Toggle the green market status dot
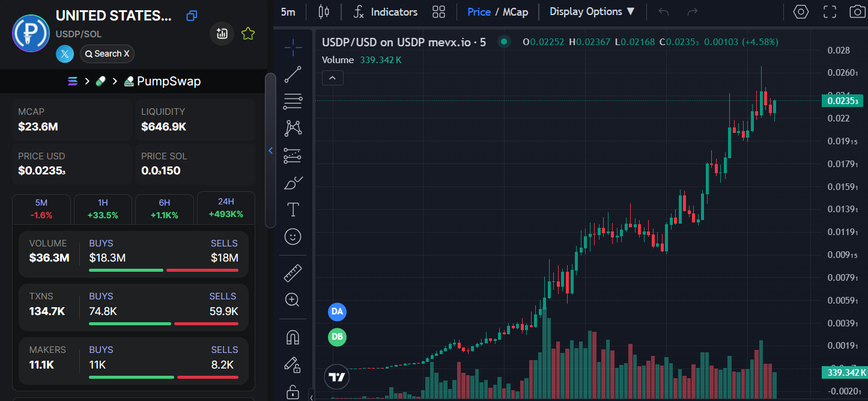This screenshot has width=868, height=401. [504, 42]
